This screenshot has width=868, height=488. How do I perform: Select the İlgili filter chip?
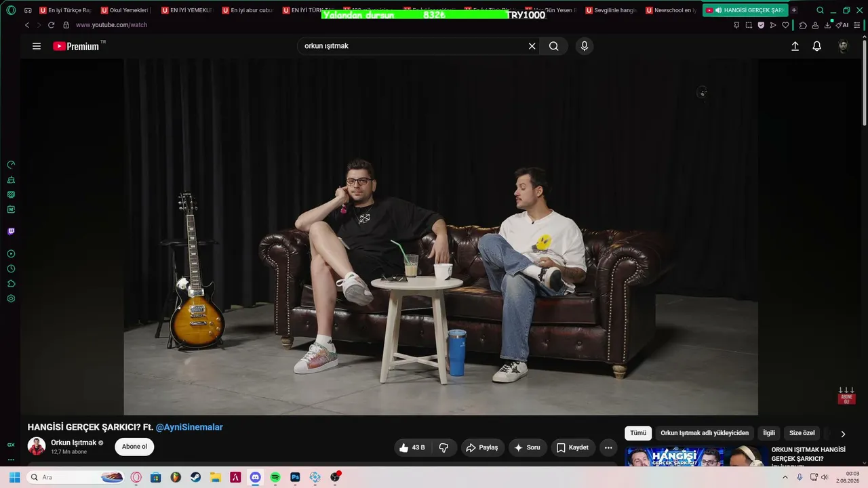click(x=769, y=433)
